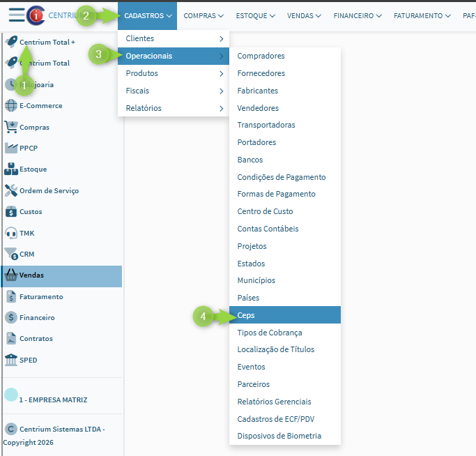Expand the Faturamento top menu dropdown
The height and width of the screenshot is (456, 476).
422,15
